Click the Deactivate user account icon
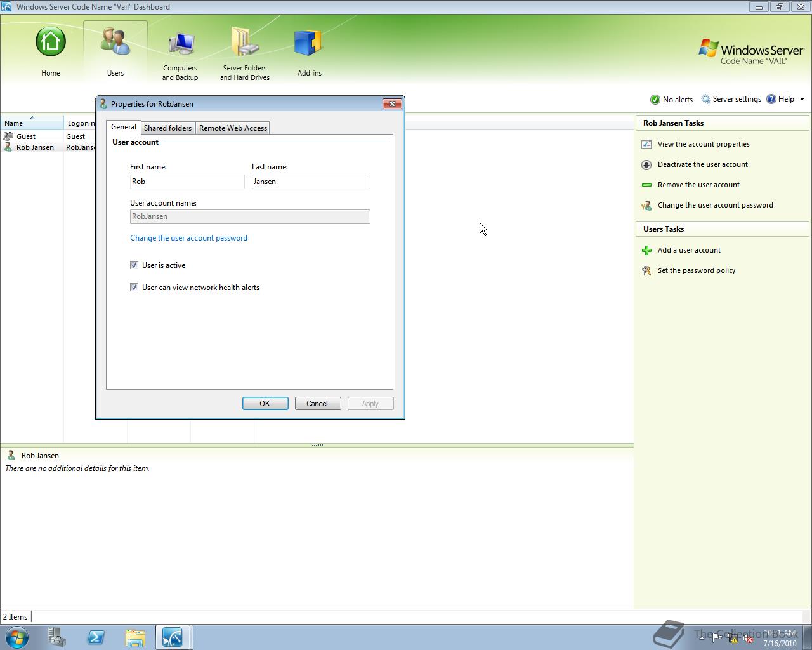The image size is (812, 650). pyautogui.click(x=646, y=165)
